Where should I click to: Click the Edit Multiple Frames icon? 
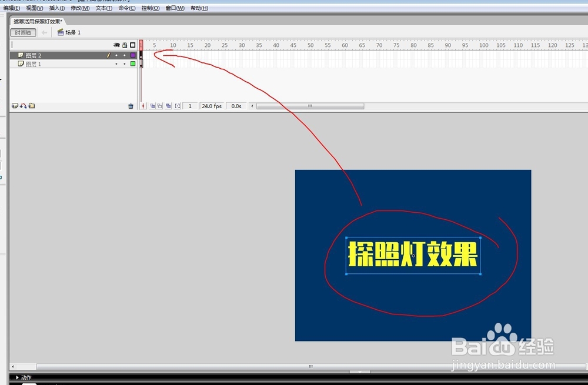(169, 105)
